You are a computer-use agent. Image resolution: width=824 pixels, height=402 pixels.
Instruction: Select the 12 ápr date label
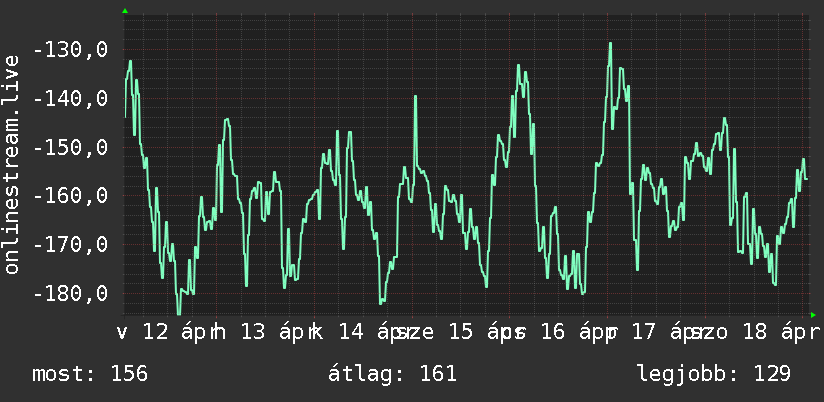click(178, 333)
